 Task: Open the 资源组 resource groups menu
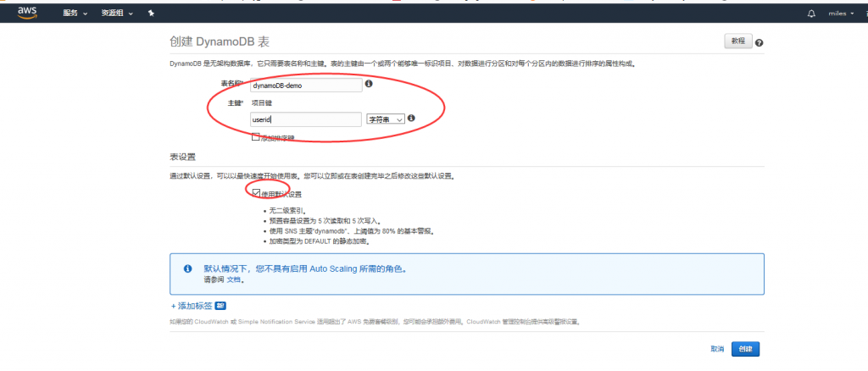117,14
